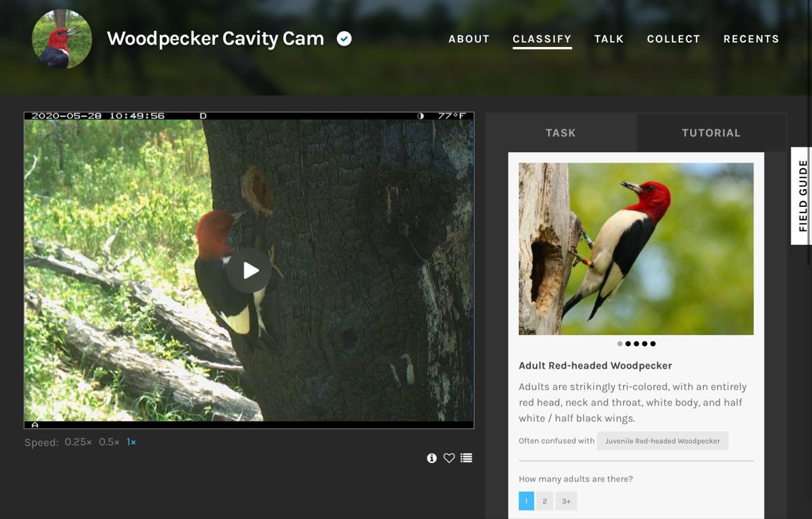Show third example photo dot
This screenshot has height=519, width=812.
pos(636,344)
